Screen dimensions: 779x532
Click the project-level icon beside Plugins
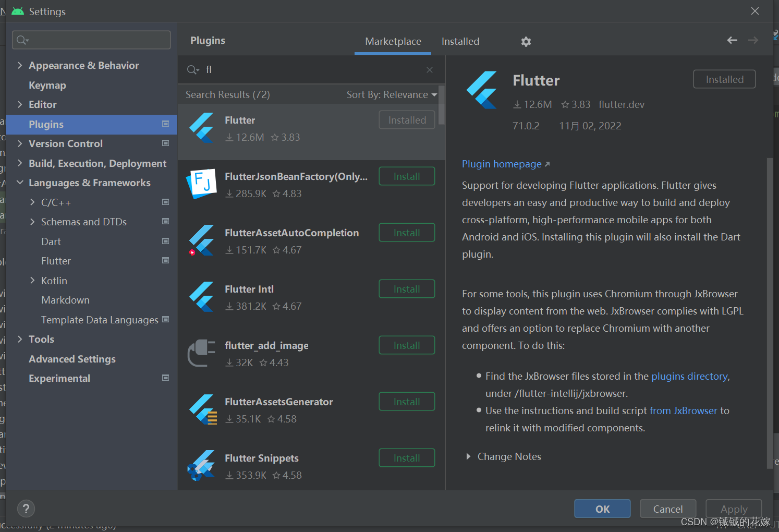point(165,124)
